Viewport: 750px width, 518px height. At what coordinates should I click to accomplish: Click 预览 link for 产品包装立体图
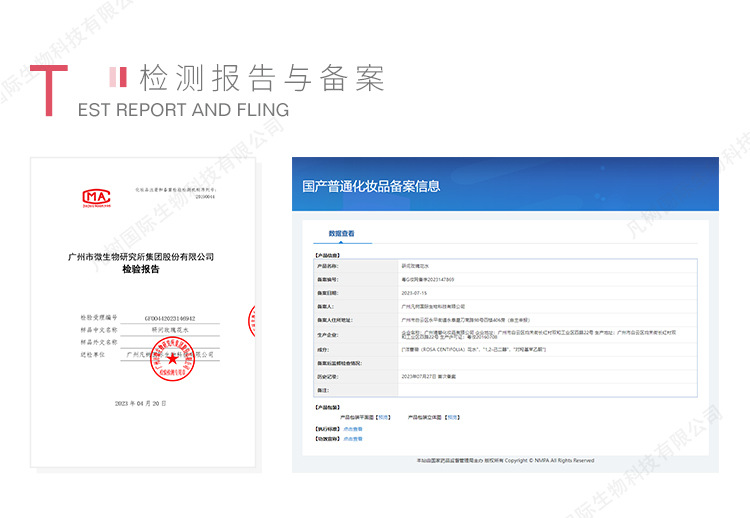click(452, 418)
